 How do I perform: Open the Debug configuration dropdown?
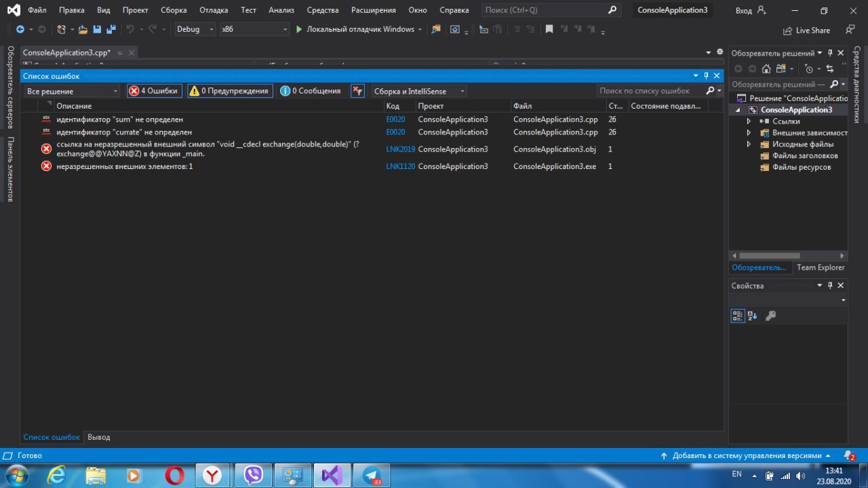[x=195, y=30]
